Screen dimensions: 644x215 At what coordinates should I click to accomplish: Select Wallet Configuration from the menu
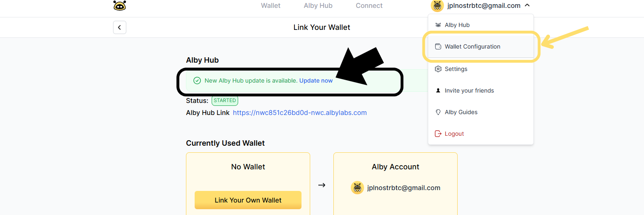(x=473, y=46)
